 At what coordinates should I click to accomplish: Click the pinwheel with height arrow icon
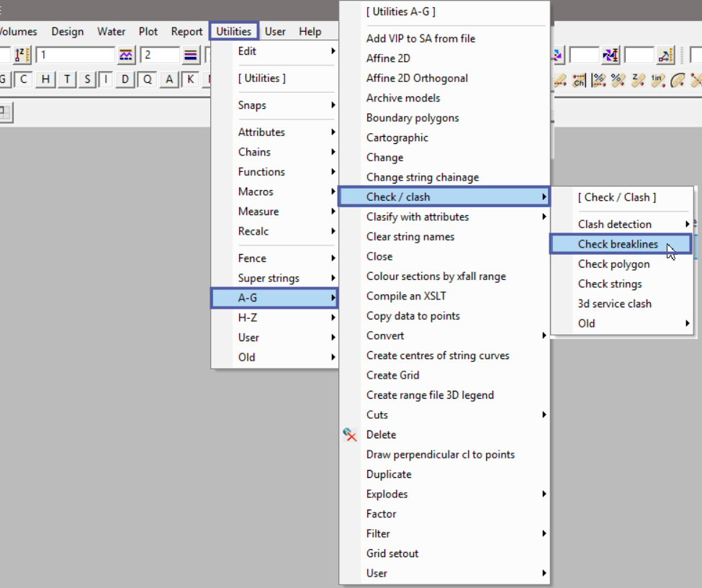[x=611, y=55]
